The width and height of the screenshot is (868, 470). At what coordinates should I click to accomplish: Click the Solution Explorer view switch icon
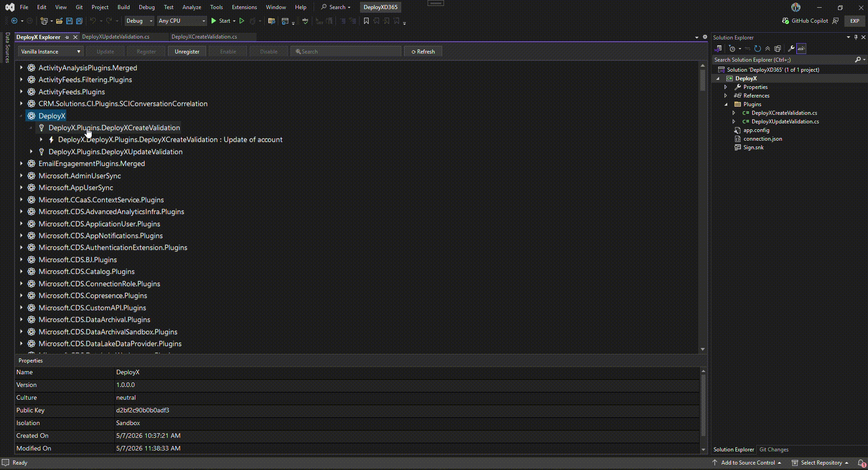click(x=718, y=49)
